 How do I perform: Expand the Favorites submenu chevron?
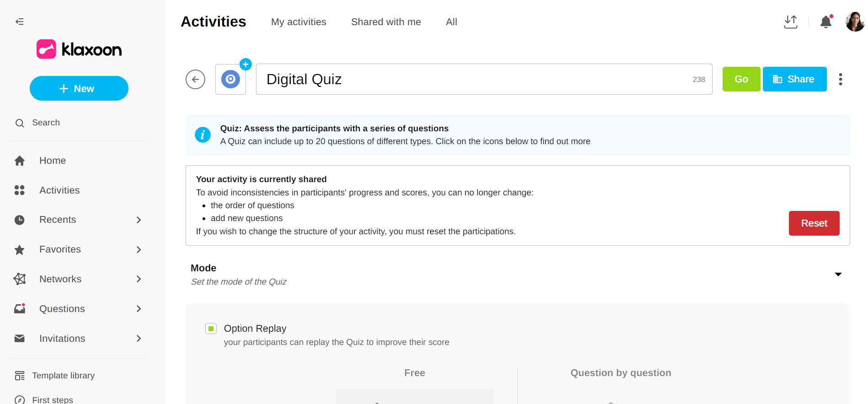pyautogui.click(x=138, y=250)
